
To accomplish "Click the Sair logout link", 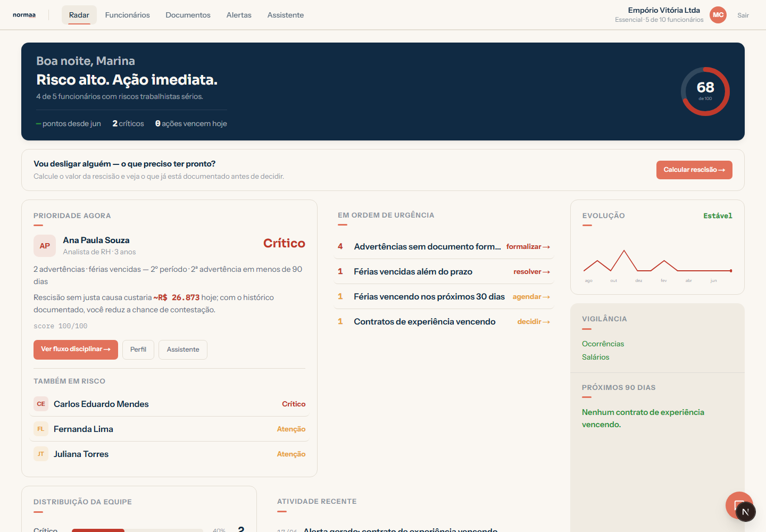I will click(x=743, y=15).
